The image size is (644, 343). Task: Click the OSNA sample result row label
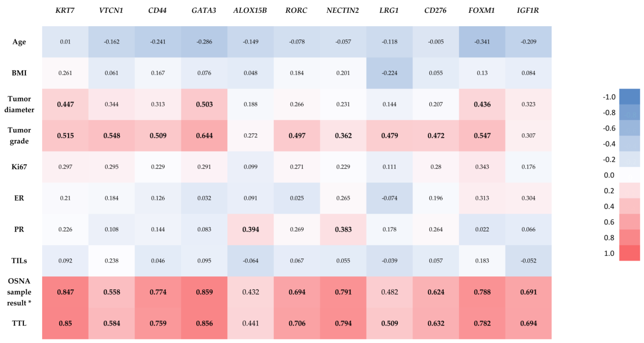pos(19,292)
